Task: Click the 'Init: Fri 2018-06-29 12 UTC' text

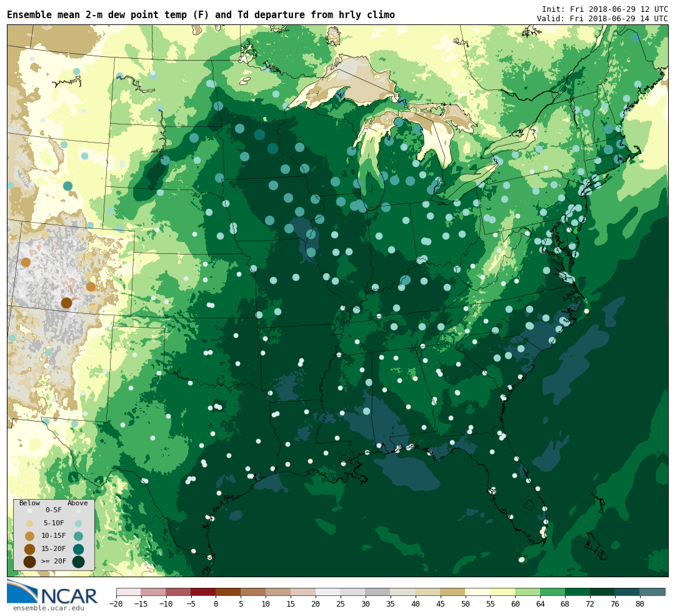Action: tap(605, 9)
